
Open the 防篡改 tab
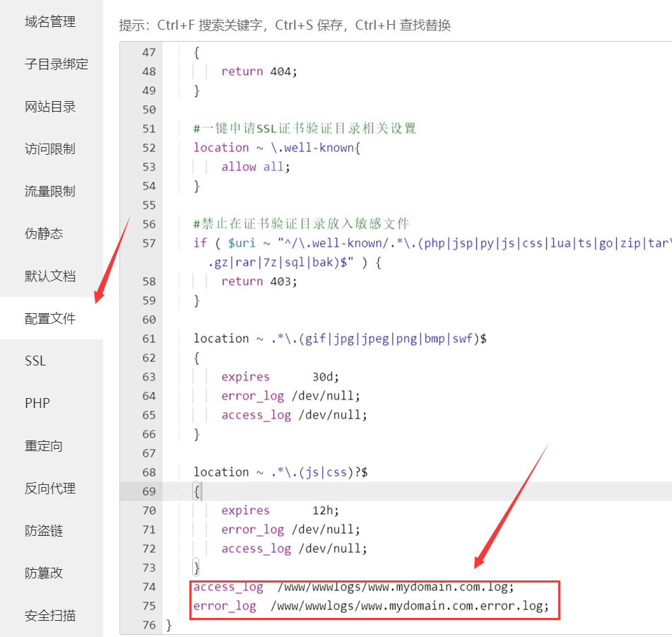pyautogui.click(x=44, y=573)
